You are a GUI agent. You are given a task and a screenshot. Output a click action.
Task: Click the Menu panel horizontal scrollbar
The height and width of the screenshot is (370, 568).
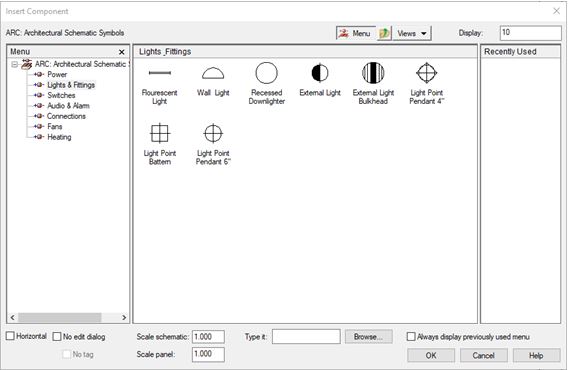tap(59, 317)
